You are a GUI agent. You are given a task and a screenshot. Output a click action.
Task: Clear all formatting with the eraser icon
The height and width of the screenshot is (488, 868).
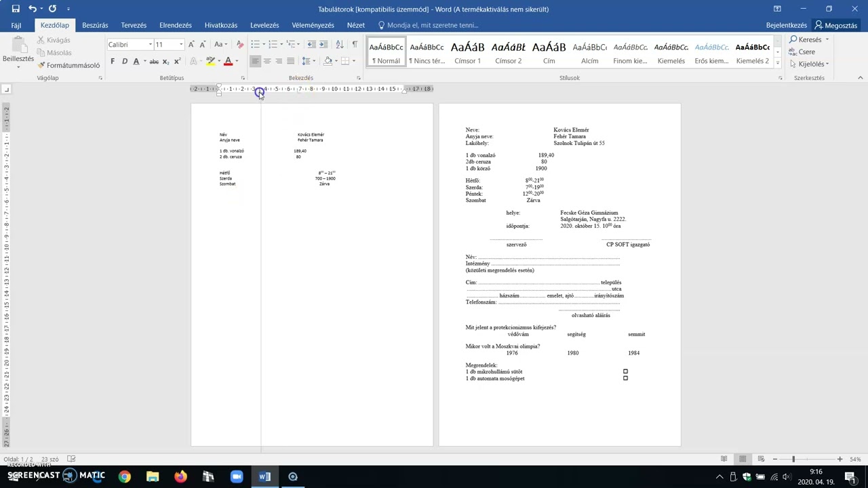click(x=239, y=44)
